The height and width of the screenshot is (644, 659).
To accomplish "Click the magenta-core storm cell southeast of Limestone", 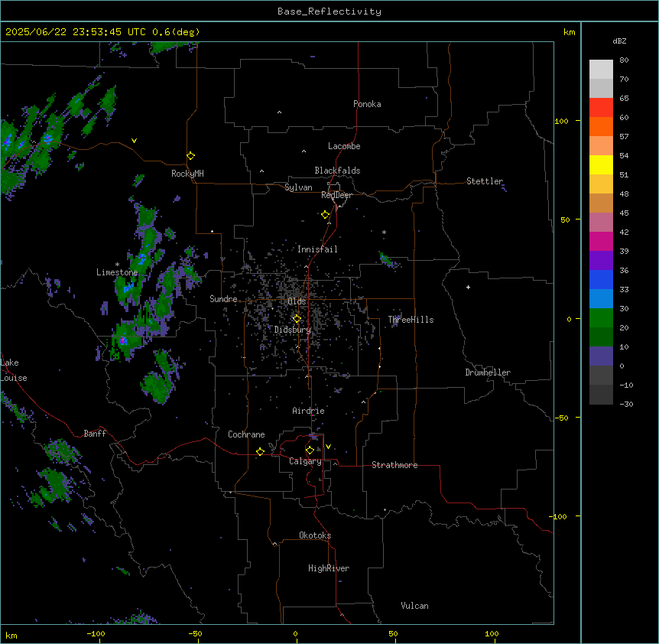I will pyautogui.click(x=123, y=340).
